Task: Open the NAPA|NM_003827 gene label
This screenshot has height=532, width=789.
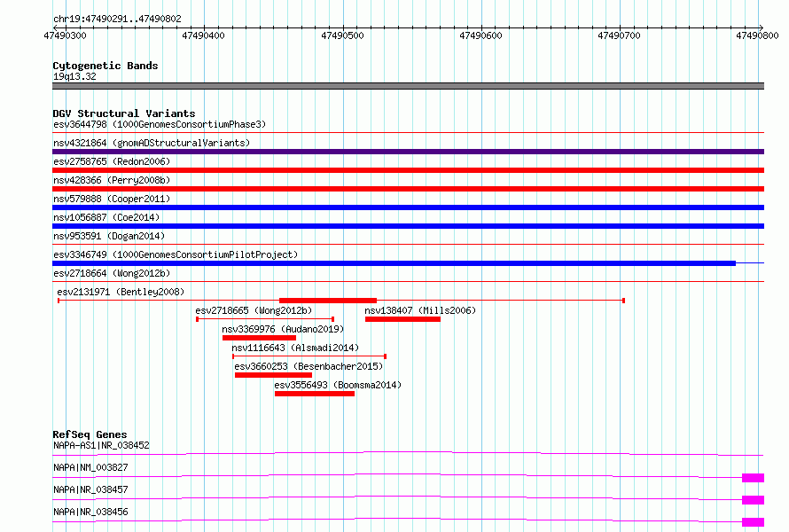Action: tap(90, 467)
